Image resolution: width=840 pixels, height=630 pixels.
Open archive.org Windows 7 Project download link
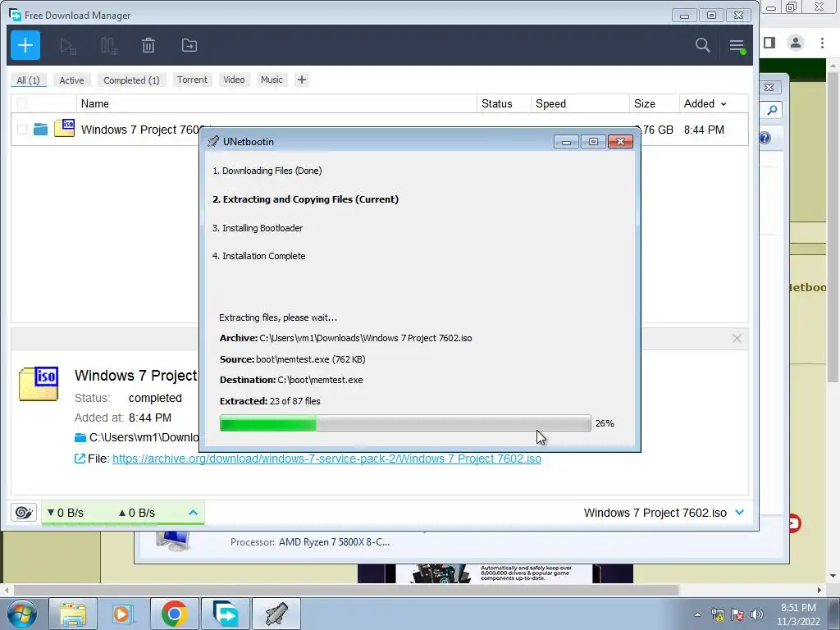[x=326, y=459]
